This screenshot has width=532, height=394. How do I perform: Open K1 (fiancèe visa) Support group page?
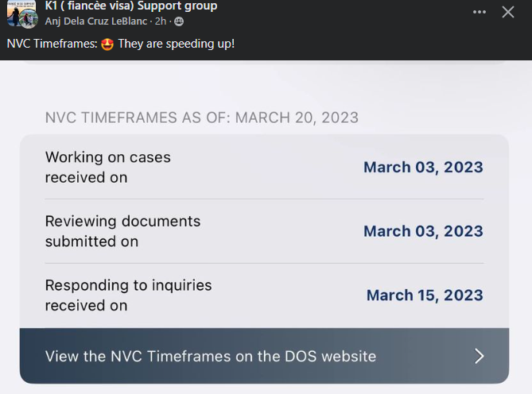[x=131, y=6]
